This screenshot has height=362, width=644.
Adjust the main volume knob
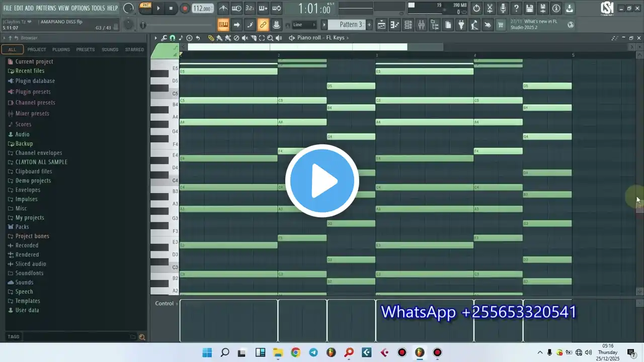click(x=129, y=8)
